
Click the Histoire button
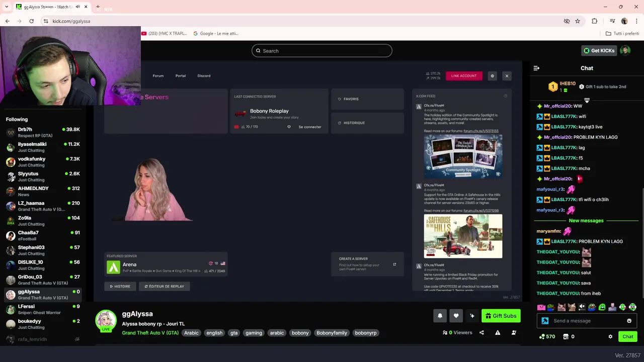[120, 287]
